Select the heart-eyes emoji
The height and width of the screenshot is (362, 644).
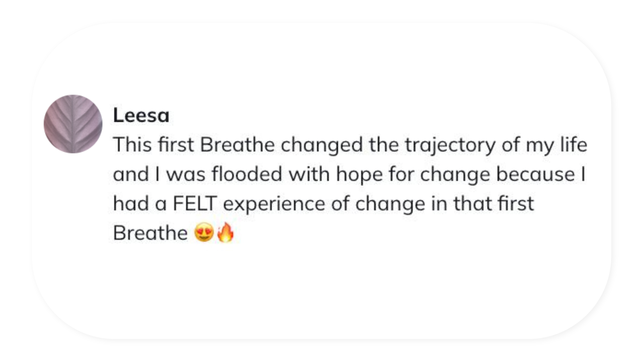click(204, 233)
